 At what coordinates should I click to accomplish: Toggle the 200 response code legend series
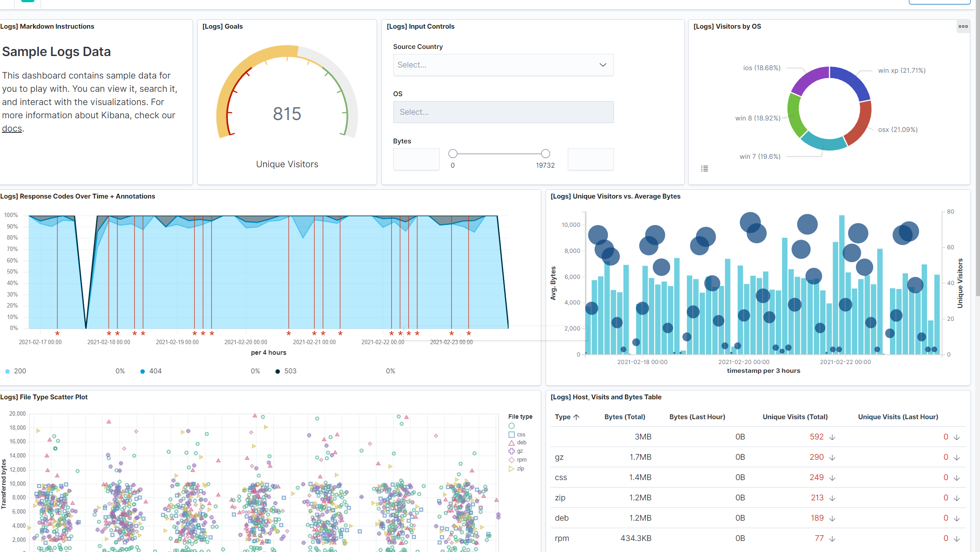(16, 371)
